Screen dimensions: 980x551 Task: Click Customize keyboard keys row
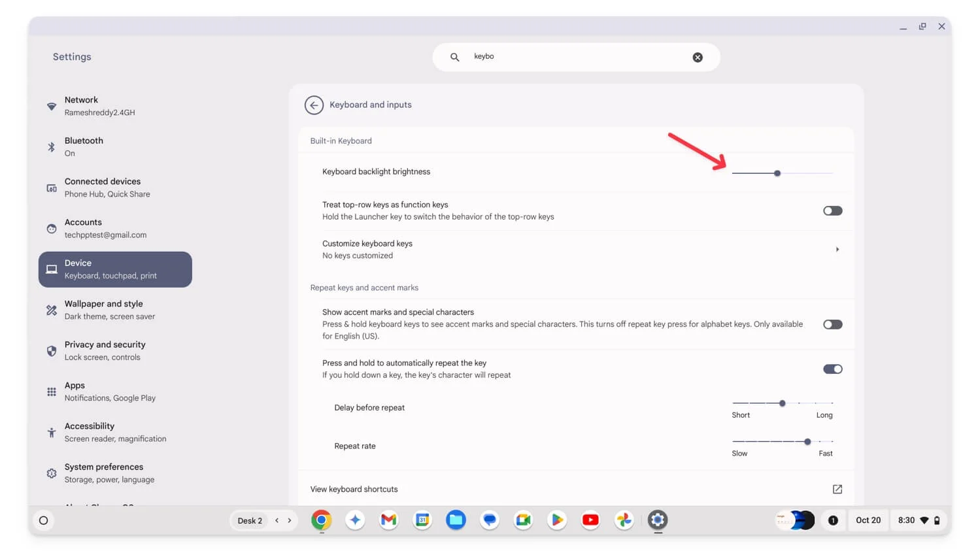click(x=576, y=250)
